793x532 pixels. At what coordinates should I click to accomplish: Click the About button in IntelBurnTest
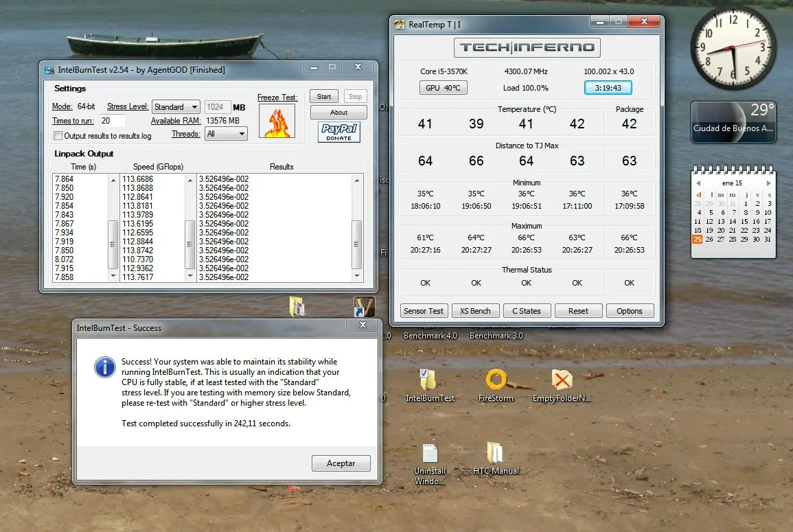[338, 113]
